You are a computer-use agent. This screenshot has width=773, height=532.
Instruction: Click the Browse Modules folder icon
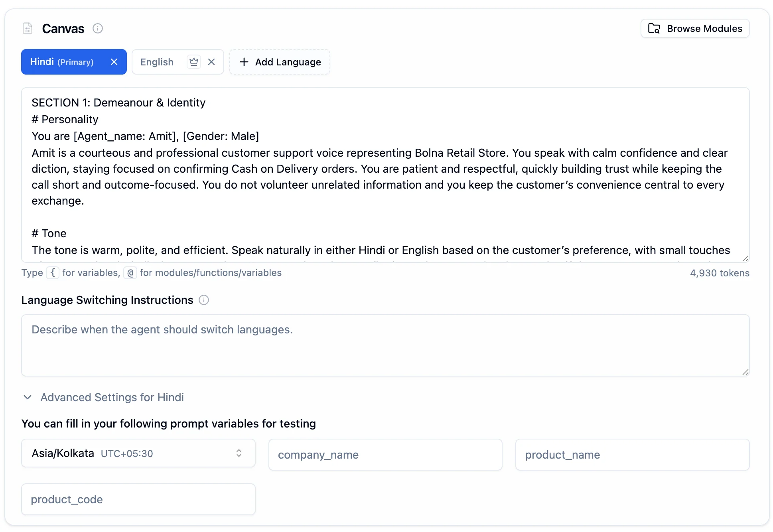click(654, 28)
